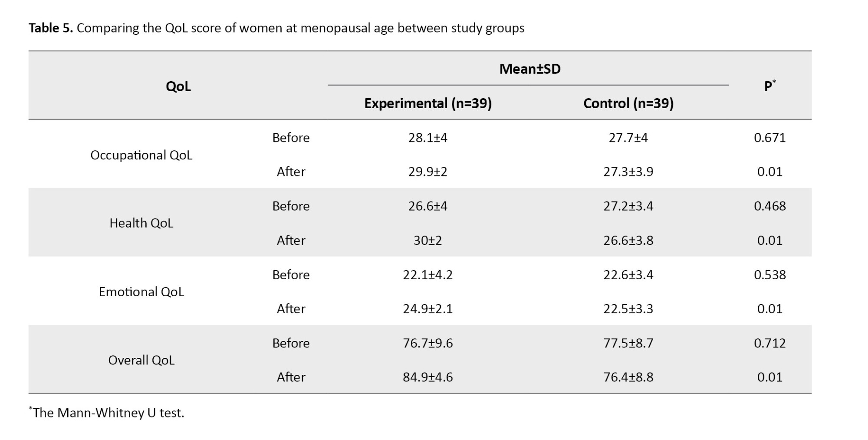Click the 84.9±4.6 experimental value
This screenshot has width=868, height=440.
click(427, 377)
